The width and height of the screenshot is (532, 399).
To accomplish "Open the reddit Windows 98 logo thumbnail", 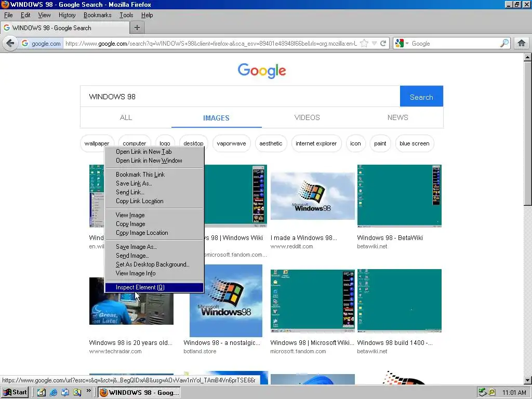I will (x=312, y=196).
